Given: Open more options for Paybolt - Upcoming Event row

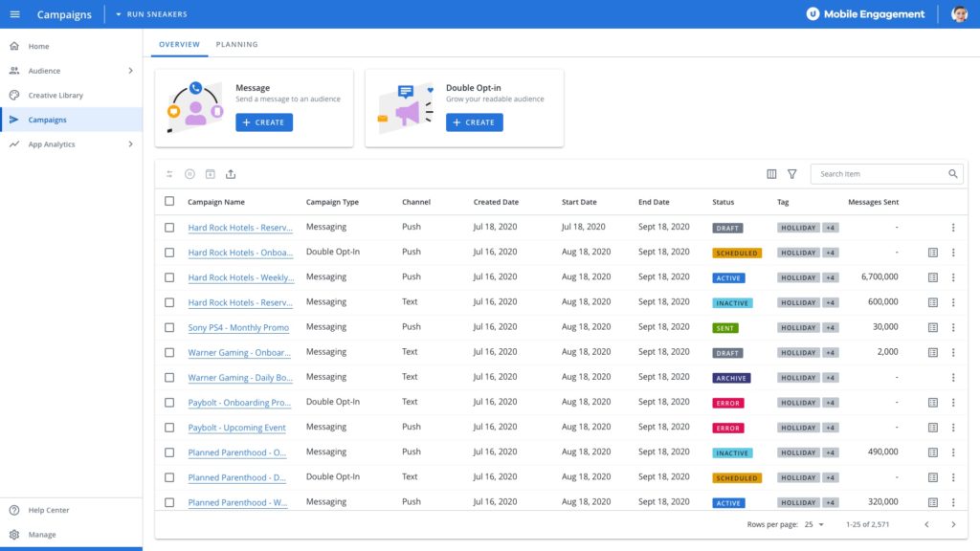Looking at the screenshot, I should [953, 428].
